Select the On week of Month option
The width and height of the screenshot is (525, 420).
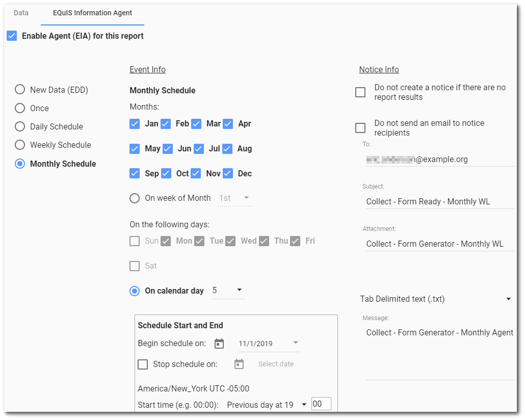point(135,198)
